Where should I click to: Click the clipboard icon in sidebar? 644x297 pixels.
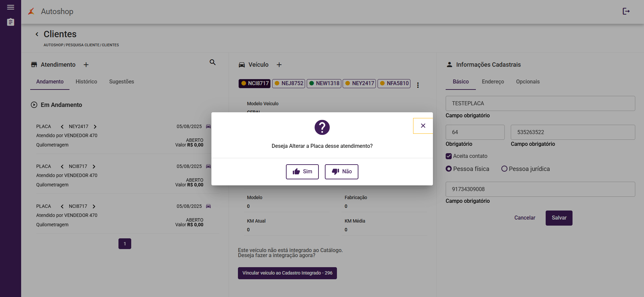coord(10,22)
